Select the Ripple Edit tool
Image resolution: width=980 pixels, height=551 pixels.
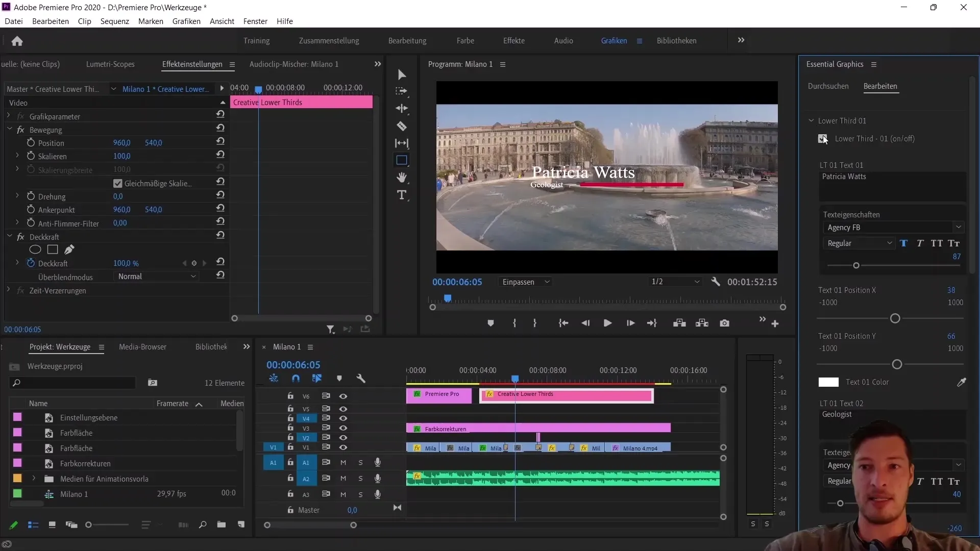point(402,109)
